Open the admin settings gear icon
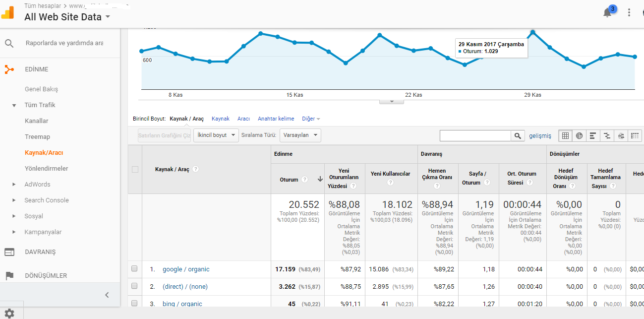 click(9, 313)
